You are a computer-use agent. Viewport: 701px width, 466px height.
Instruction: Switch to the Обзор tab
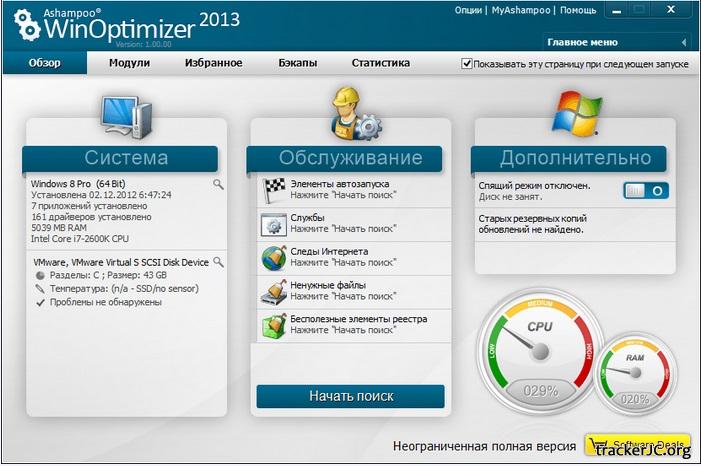coord(45,63)
